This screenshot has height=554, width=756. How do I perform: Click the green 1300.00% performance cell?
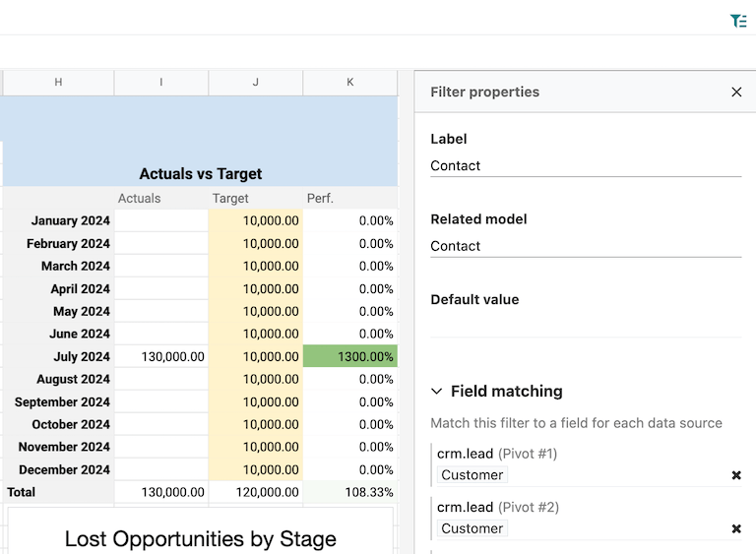coord(350,356)
